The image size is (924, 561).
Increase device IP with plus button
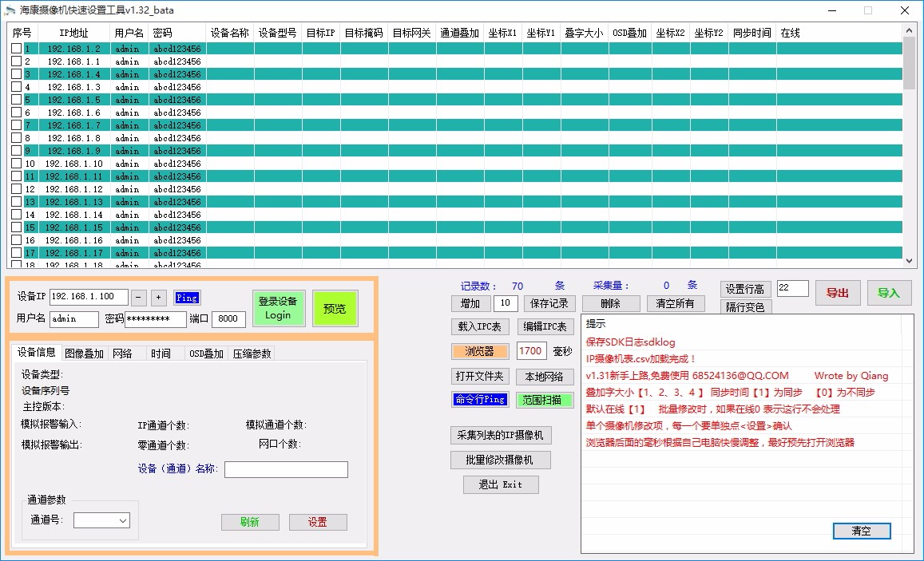tap(158, 298)
